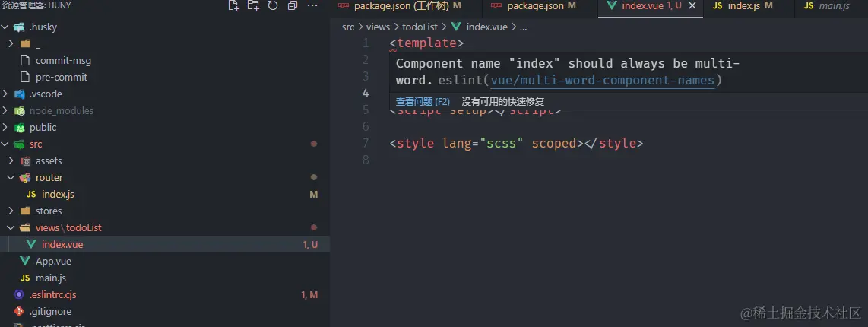Image resolution: width=868 pixels, height=327 pixels.
Task: Click the .gitignore git icon
Action: pos(19,312)
